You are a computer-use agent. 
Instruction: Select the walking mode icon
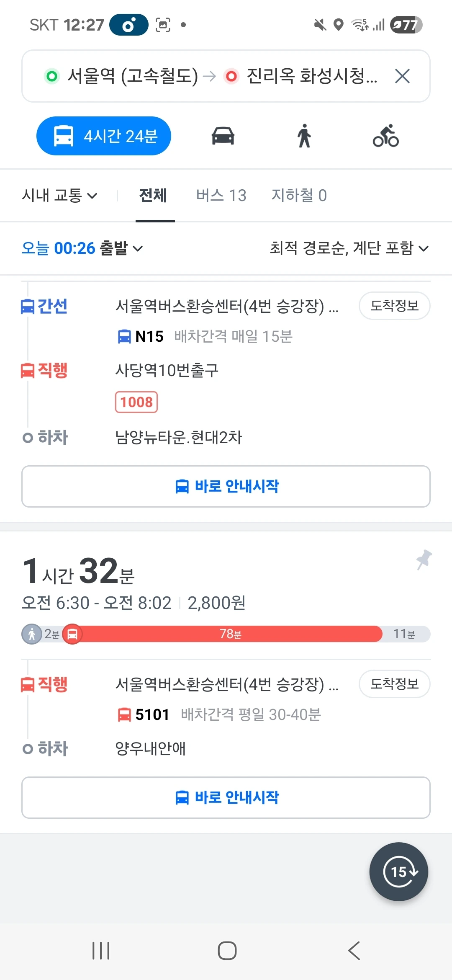tap(304, 136)
